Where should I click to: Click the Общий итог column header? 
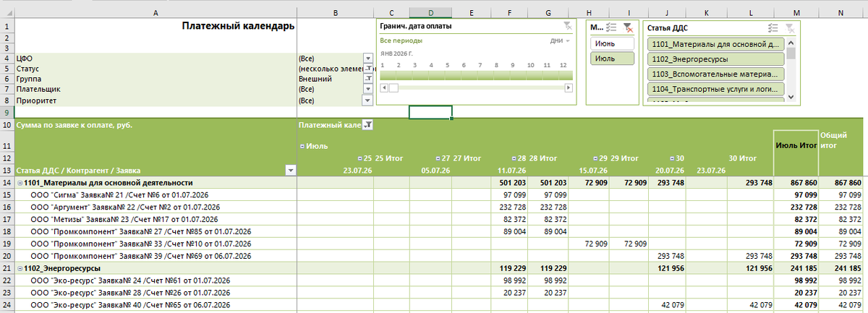coord(841,140)
